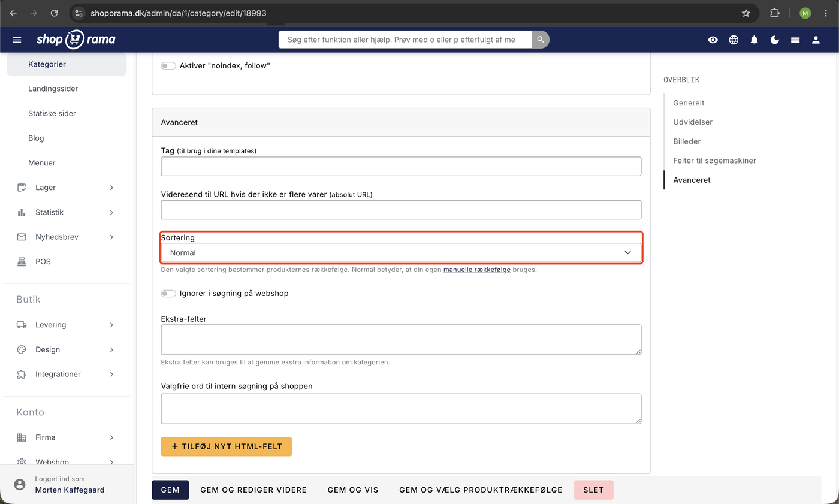This screenshot has height=504, width=839.
Task: Click the Tilføj nyt HTML-felt button
Action: coord(227,446)
